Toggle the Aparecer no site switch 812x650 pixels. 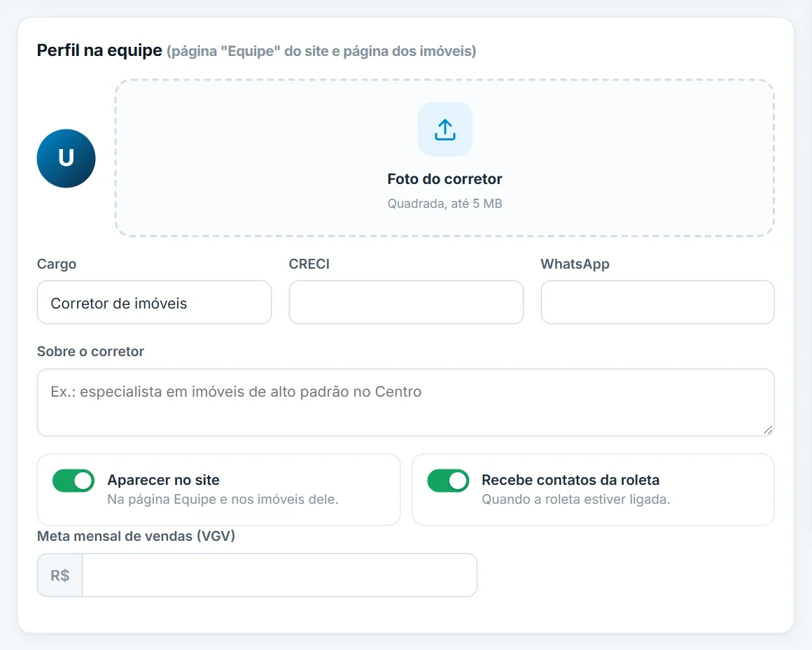pyautogui.click(x=73, y=481)
